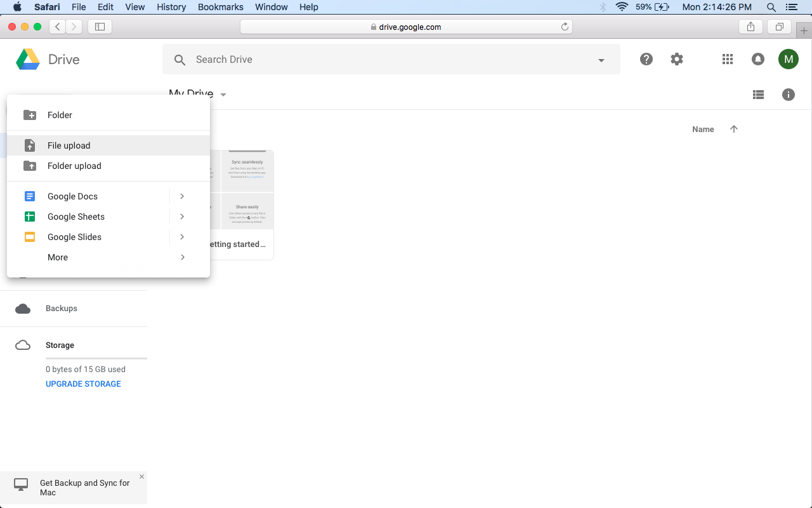
Task: Open the green M account avatar
Action: coord(789,59)
